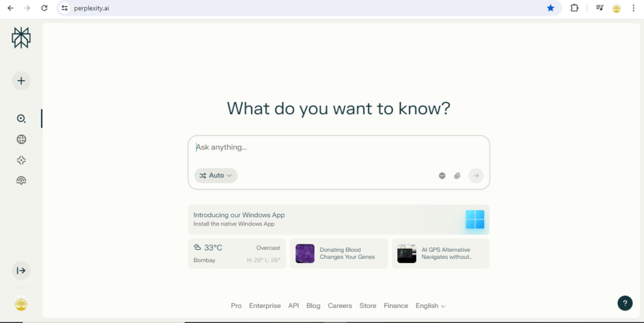
Task: Open the Home search sidebar icon
Action: click(21, 119)
